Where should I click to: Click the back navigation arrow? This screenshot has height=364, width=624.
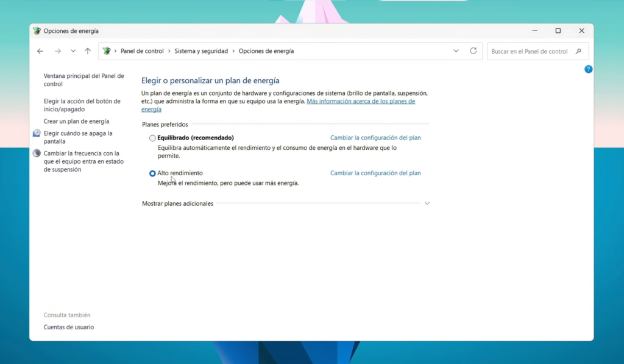tap(40, 51)
